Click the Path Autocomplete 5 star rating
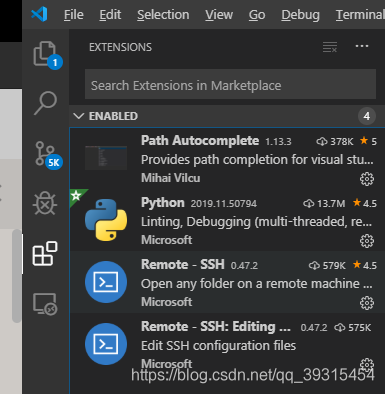Image resolution: width=385 pixels, height=394 pixels. 368,141
